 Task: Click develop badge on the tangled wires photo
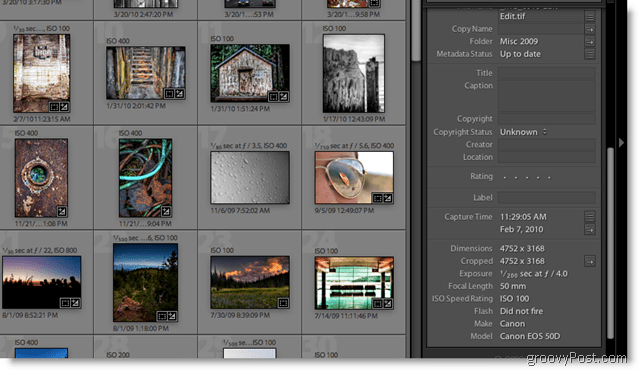(166, 211)
